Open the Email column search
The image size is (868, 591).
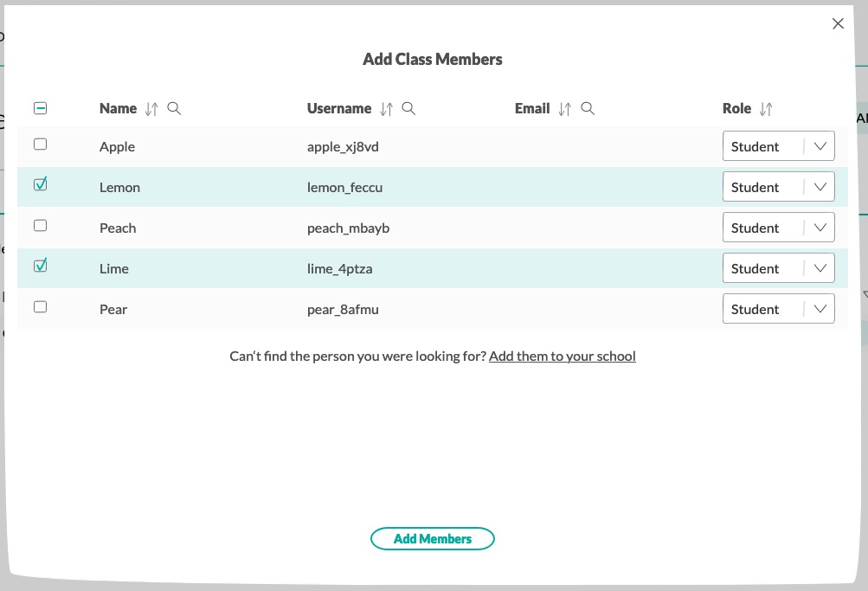pyautogui.click(x=588, y=108)
